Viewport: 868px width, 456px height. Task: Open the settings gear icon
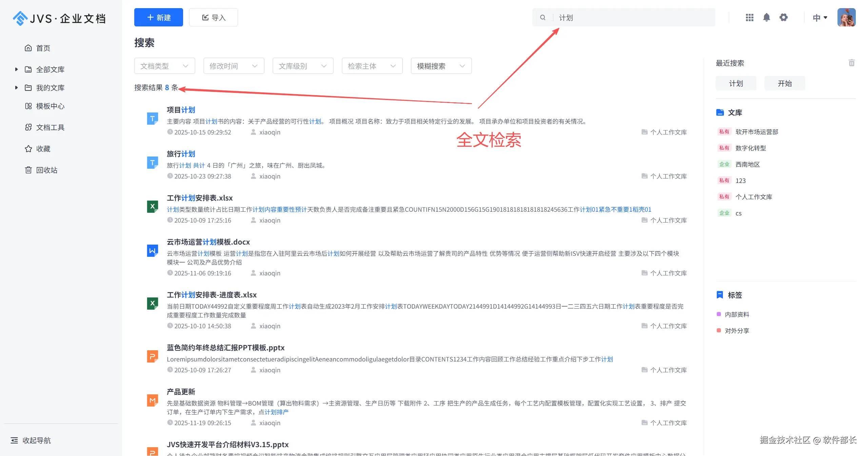(783, 17)
